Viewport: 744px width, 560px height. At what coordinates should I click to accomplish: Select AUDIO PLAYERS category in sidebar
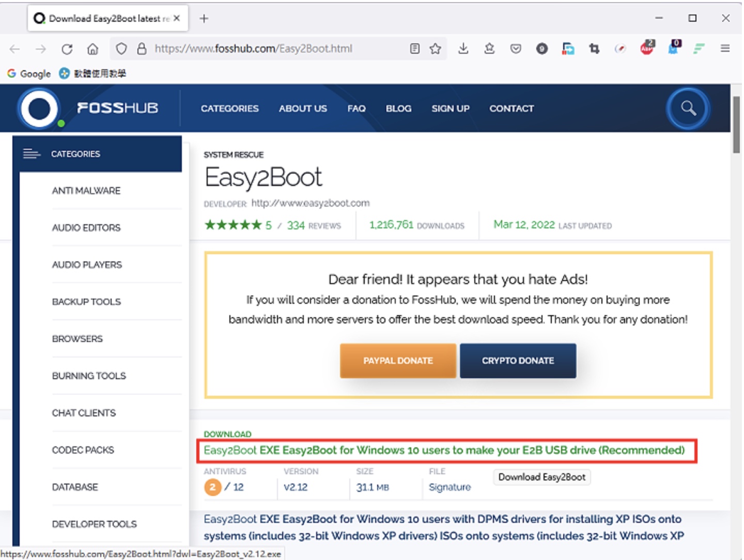87,265
